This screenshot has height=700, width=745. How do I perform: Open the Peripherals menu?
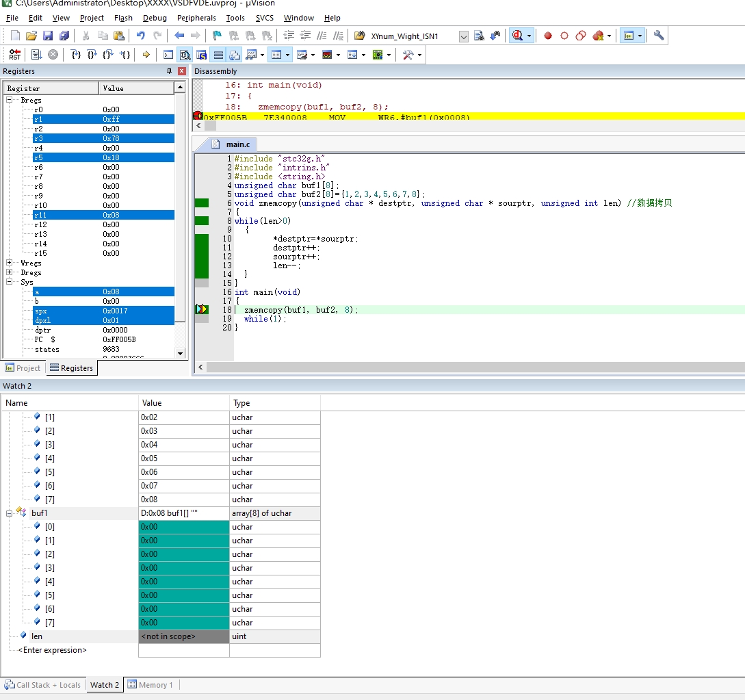coord(196,18)
